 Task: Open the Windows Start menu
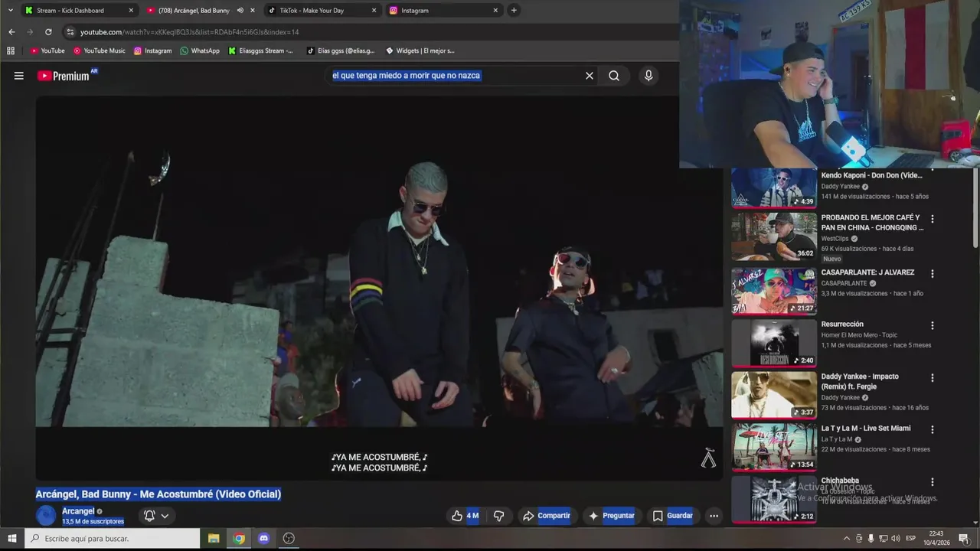point(11,539)
